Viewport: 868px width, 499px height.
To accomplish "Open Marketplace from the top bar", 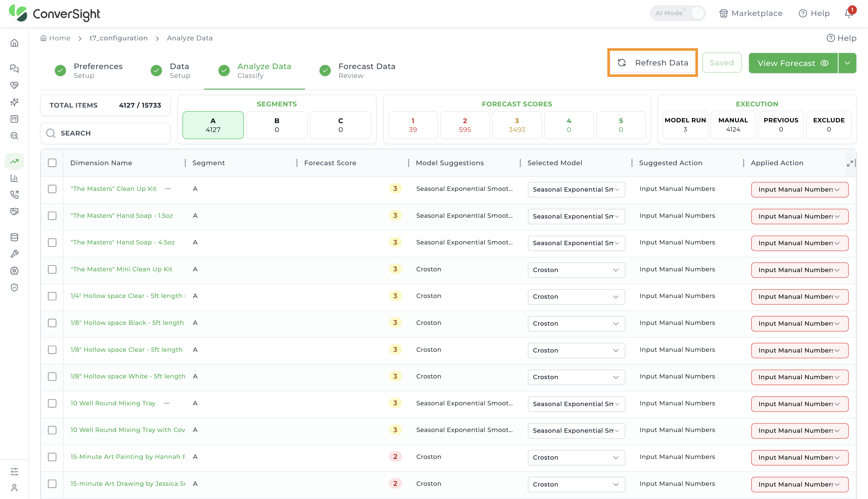I will 751,13.
